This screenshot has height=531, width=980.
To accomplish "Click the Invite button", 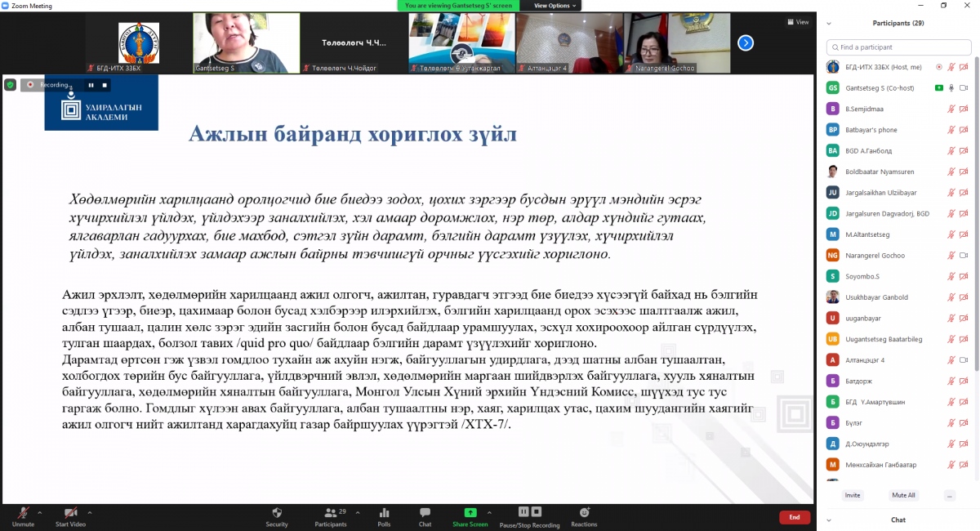I will (853, 495).
